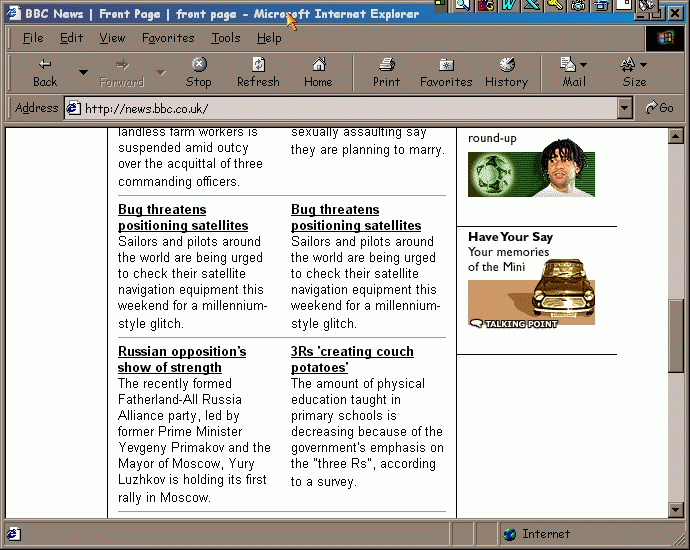Click the white document shortcut bar icon
Screen dimensions: 690x550
(x=624, y=5)
